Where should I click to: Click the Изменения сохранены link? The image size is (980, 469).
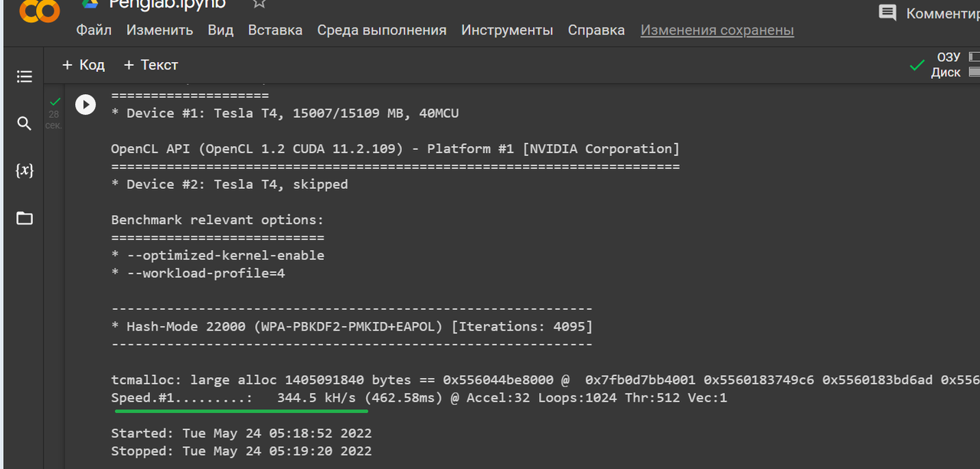(717, 31)
